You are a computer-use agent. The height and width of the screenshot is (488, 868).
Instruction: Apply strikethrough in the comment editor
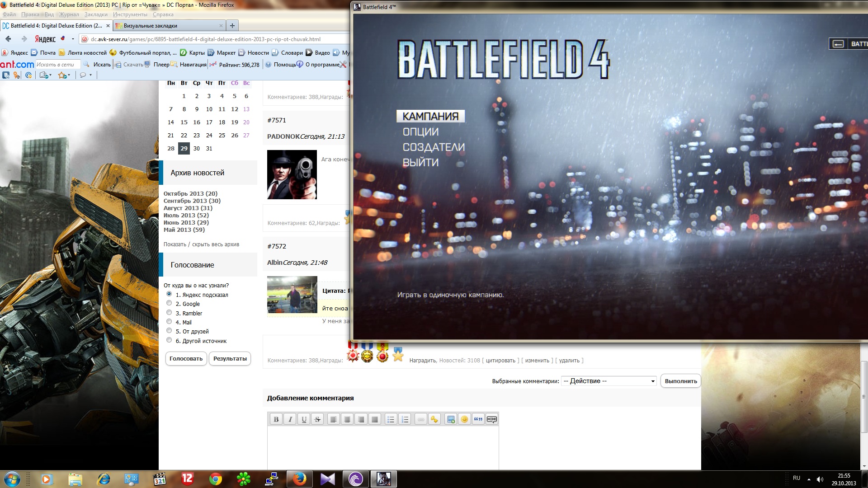pyautogui.click(x=317, y=419)
